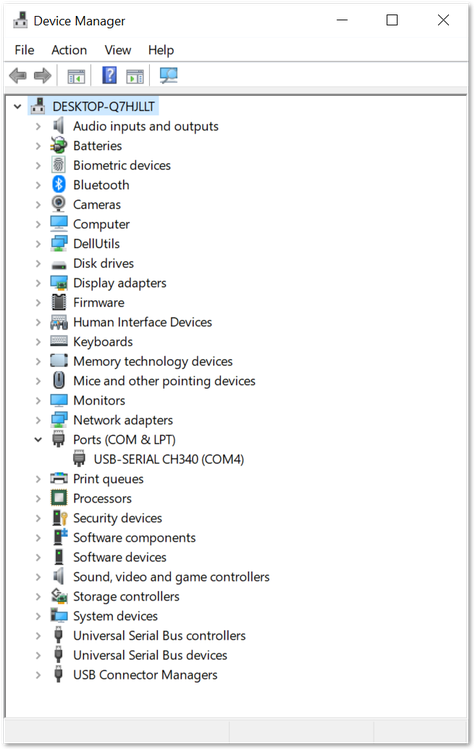
Task: Open the Help question mark toolbar icon
Action: click(110, 75)
